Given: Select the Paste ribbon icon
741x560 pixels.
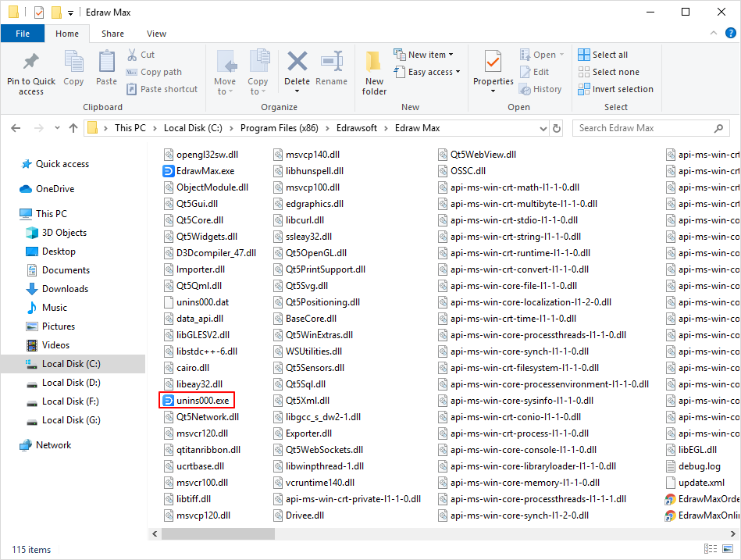Looking at the screenshot, I should click(106, 69).
